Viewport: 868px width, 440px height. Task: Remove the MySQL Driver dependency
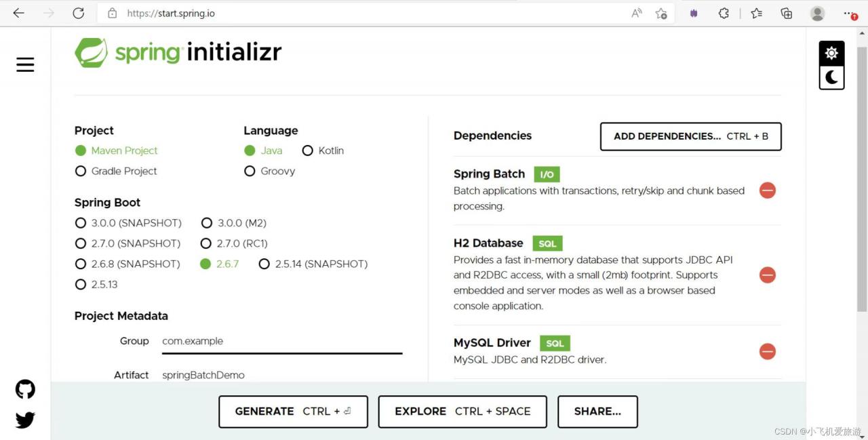tap(767, 351)
